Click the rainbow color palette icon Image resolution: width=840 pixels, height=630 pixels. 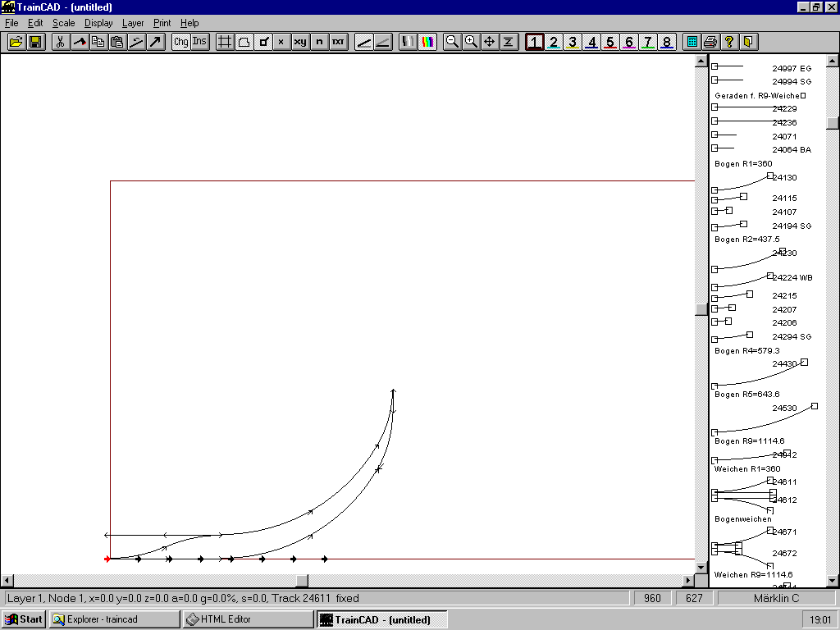click(x=427, y=42)
